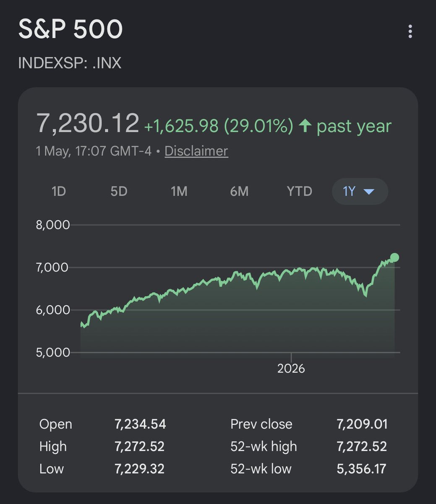Click the Prev close label

click(x=261, y=424)
